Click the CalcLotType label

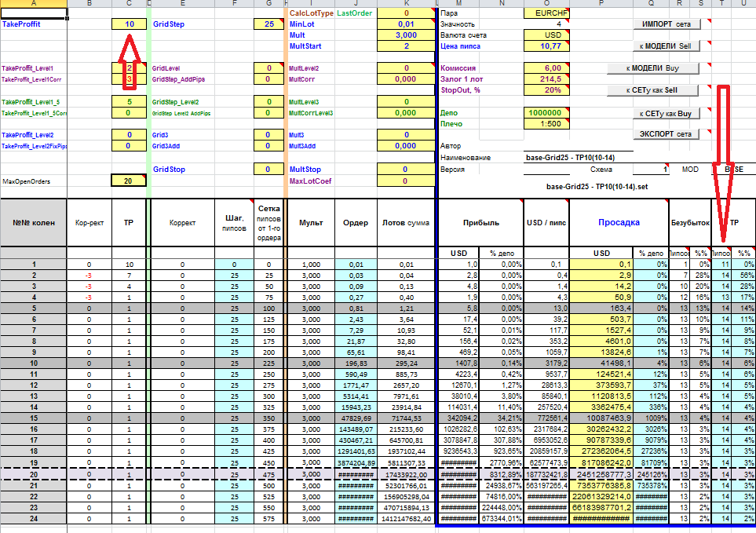click(x=312, y=13)
